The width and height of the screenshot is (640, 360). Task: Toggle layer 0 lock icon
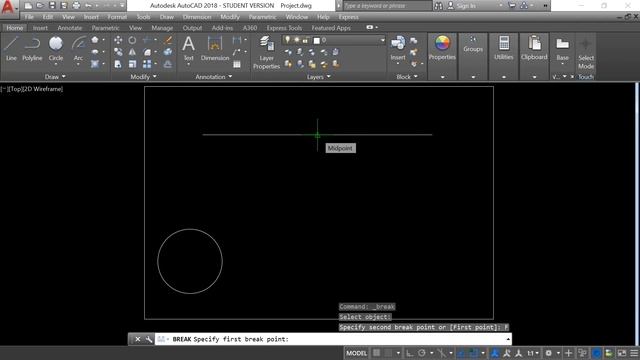[x=305, y=40]
